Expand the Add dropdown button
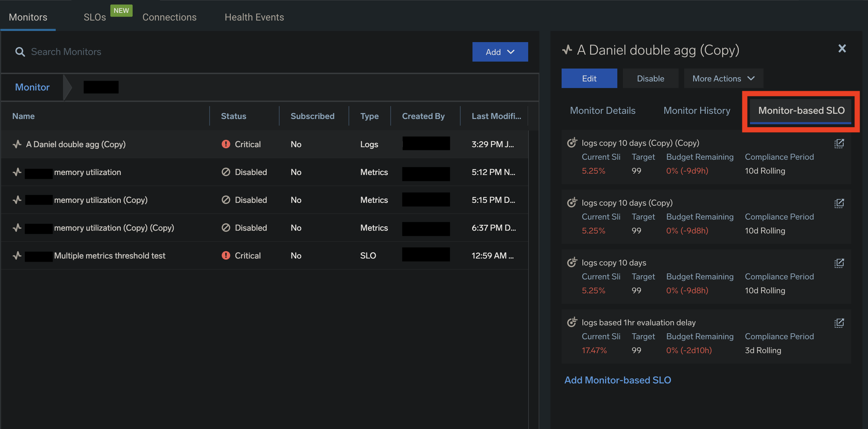Image resolution: width=868 pixels, height=429 pixels. click(x=500, y=52)
